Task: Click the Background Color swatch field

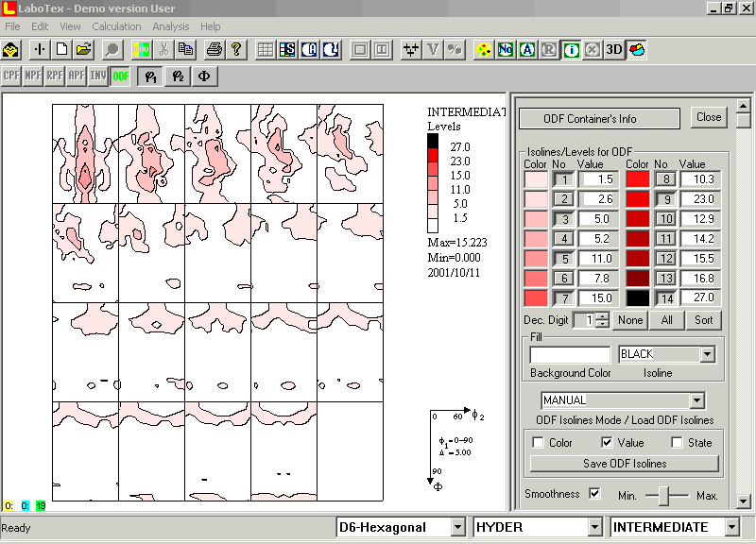Action: 570,354
